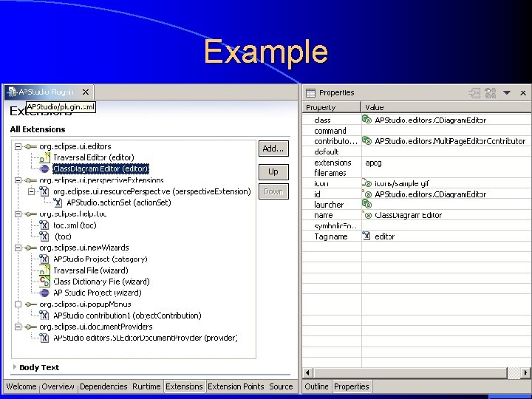
Task: Click the Traversal File (wizard) icon
Action: click(x=44, y=270)
